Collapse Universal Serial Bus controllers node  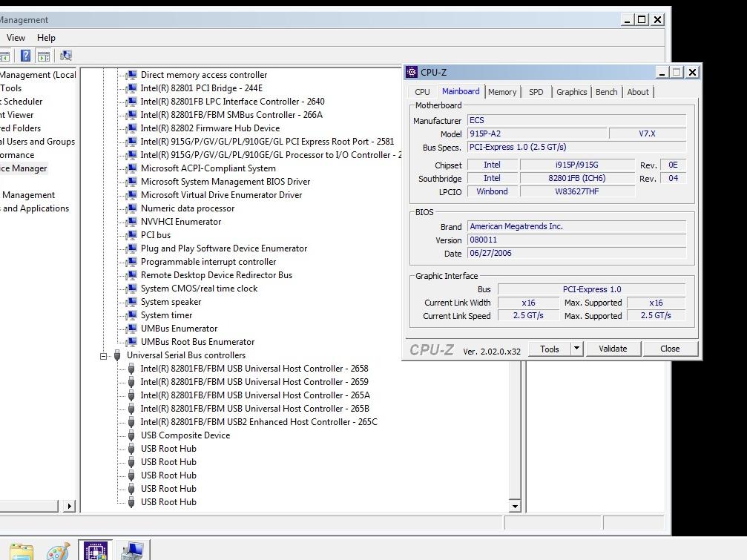coord(103,356)
